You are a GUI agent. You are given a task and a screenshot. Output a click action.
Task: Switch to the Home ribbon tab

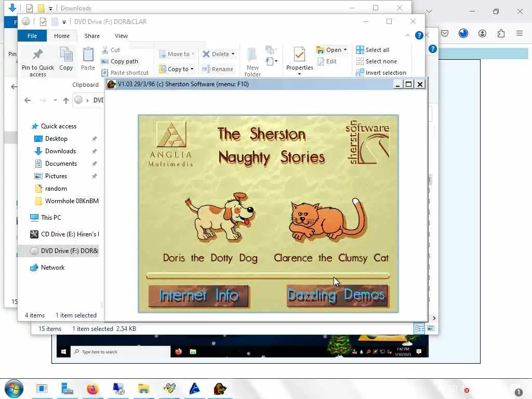62,36
